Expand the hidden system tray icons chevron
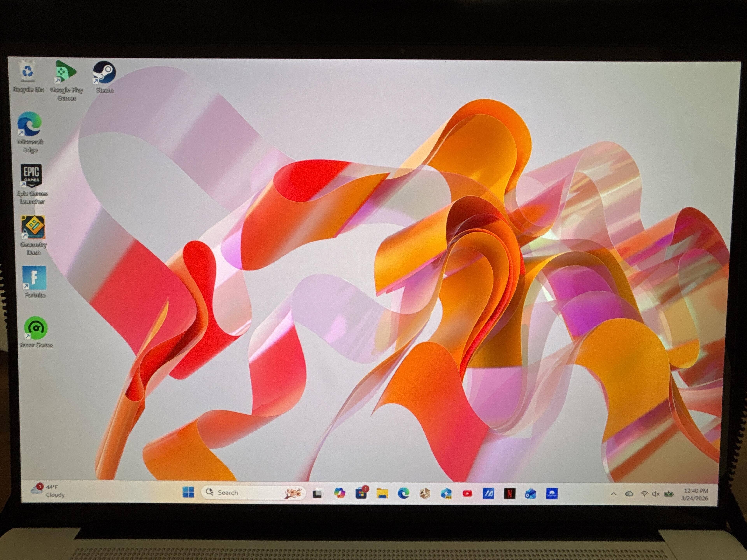 click(614, 494)
